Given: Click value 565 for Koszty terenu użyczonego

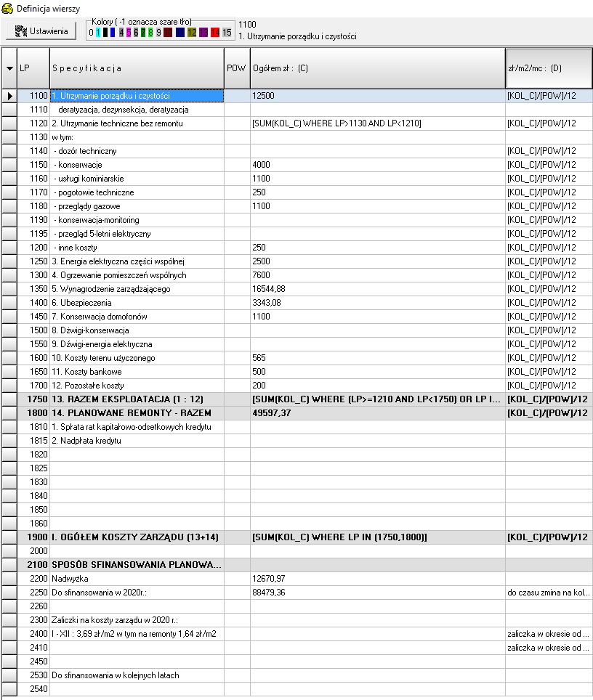Looking at the screenshot, I should point(378,358).
